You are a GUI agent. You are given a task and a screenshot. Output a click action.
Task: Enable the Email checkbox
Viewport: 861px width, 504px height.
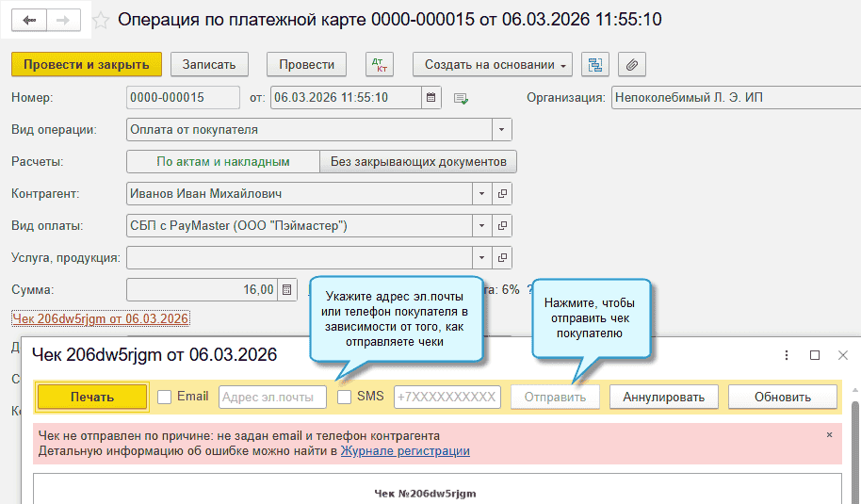[165, 397]
